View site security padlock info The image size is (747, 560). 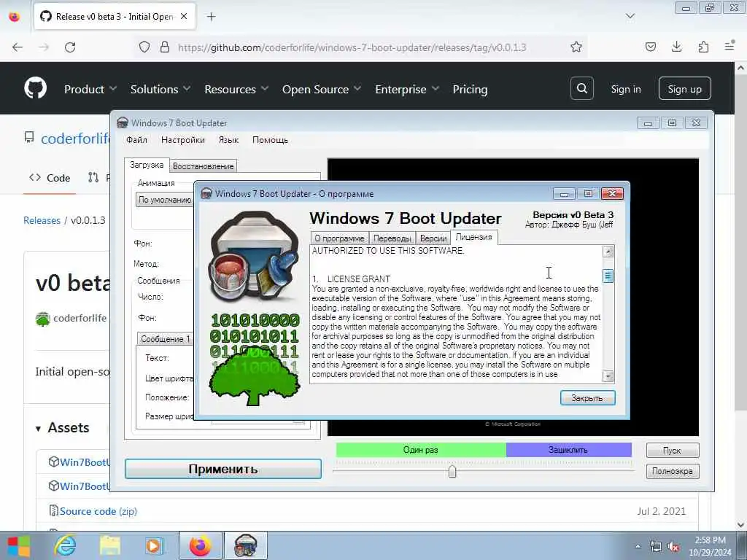click(165, 47)
